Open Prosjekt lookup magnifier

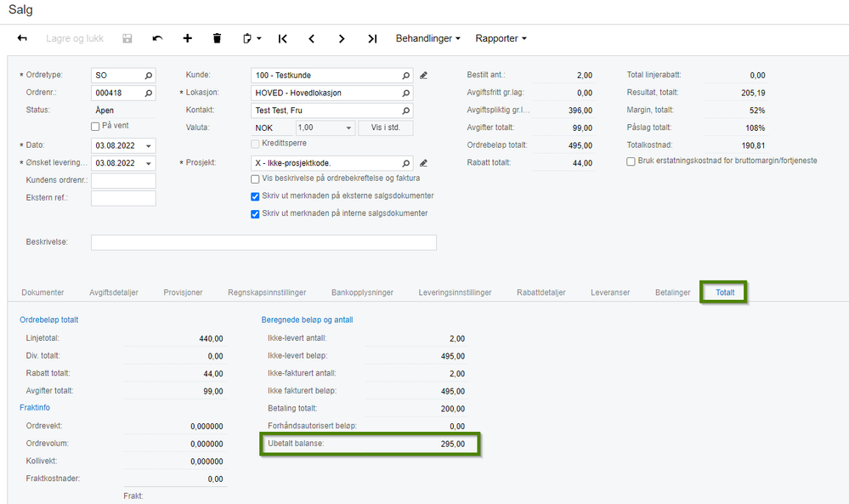(x=405, y=163)
